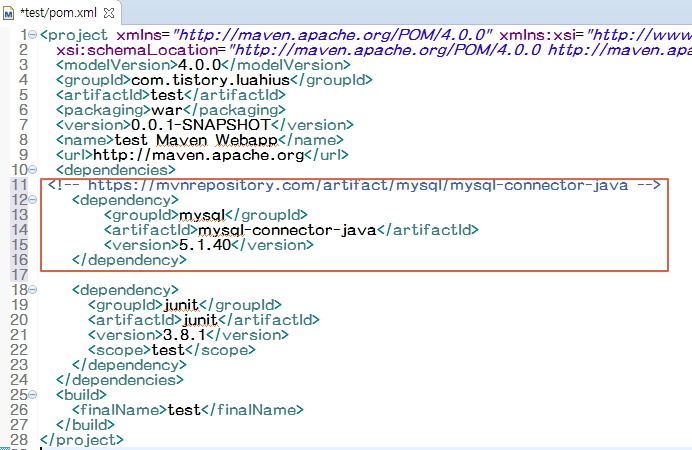Viewport: 692px width, 450px height.
Task: Collapse the junit dependency fold on line 18
Action: click(x=33, y=289)
